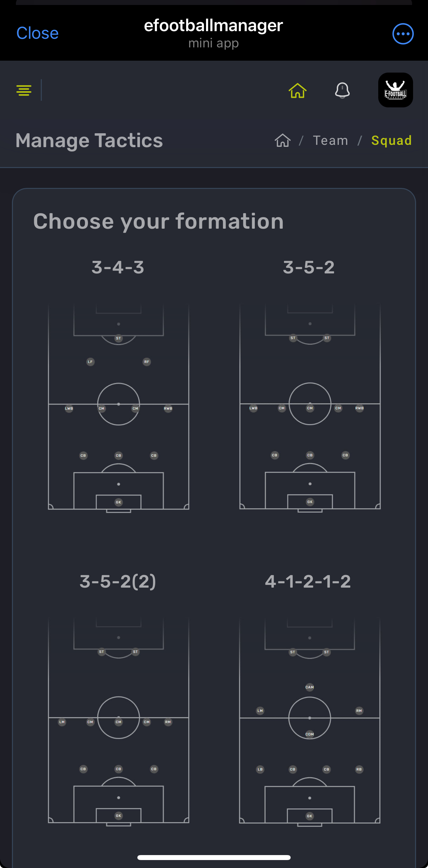Open the hamburger sidebar menu icon
The width and height of the screenshot is (428, 868).
[24, 90]
